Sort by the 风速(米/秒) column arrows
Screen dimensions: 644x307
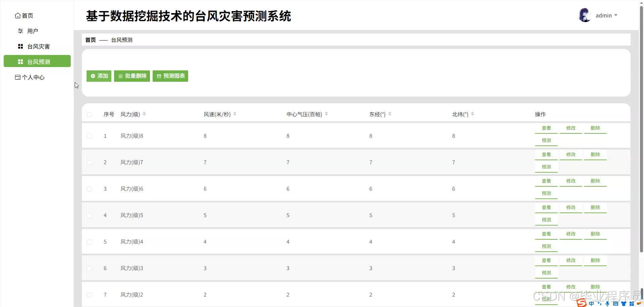point(235,114)
